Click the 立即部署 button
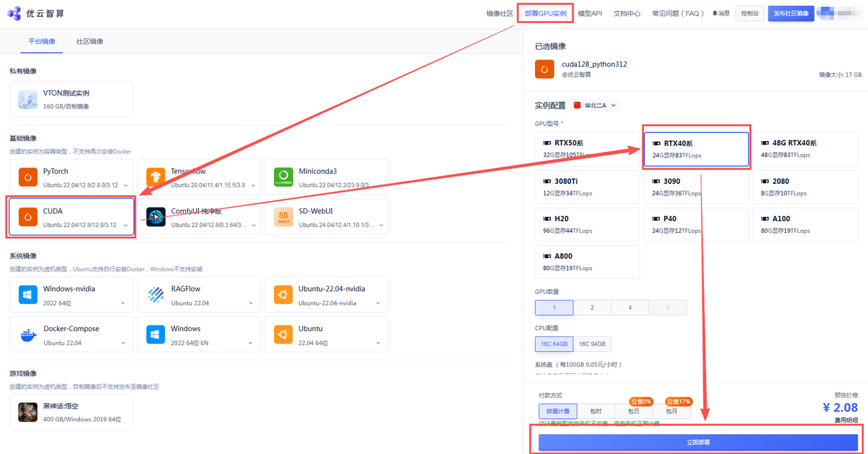 698,442
